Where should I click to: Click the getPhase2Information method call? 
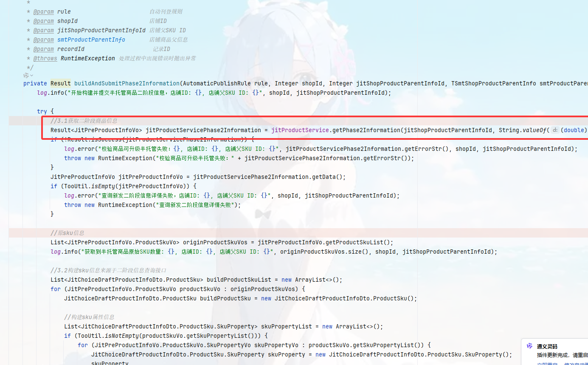[366, 130]
